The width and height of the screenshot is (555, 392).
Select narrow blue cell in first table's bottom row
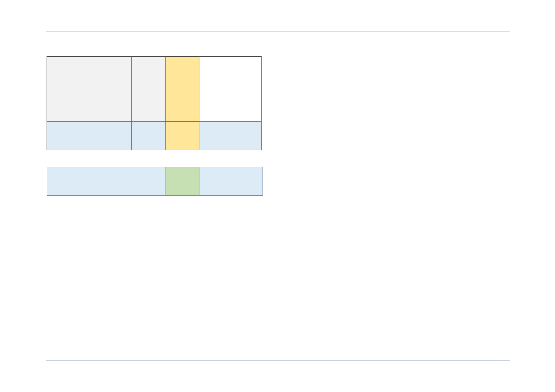click(x=148, y=136)
